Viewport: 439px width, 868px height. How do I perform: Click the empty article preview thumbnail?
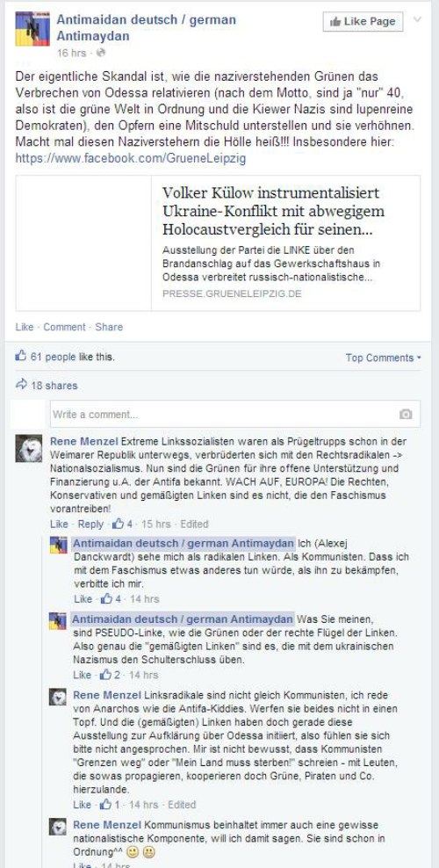pos(83,243)
